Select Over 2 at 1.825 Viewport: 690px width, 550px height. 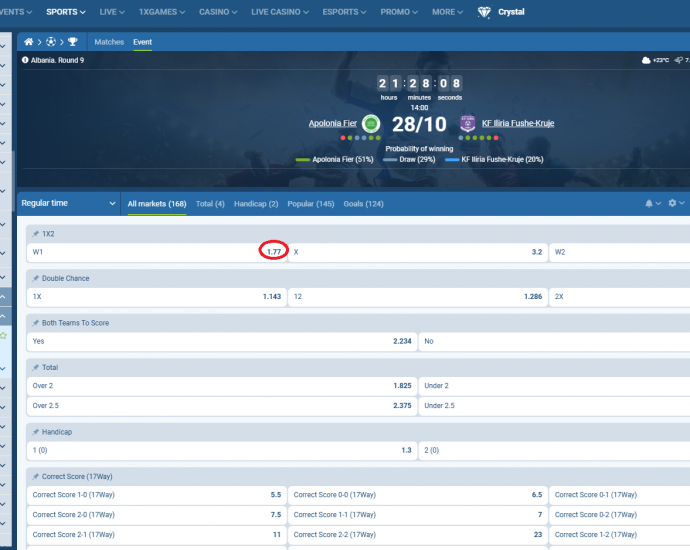coord(222,385)
